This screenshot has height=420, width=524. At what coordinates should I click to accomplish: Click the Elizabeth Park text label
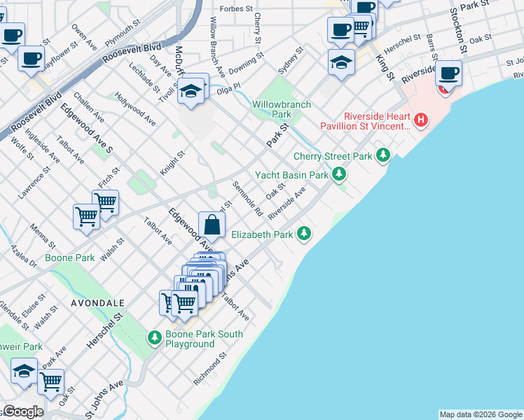point(262,234)
